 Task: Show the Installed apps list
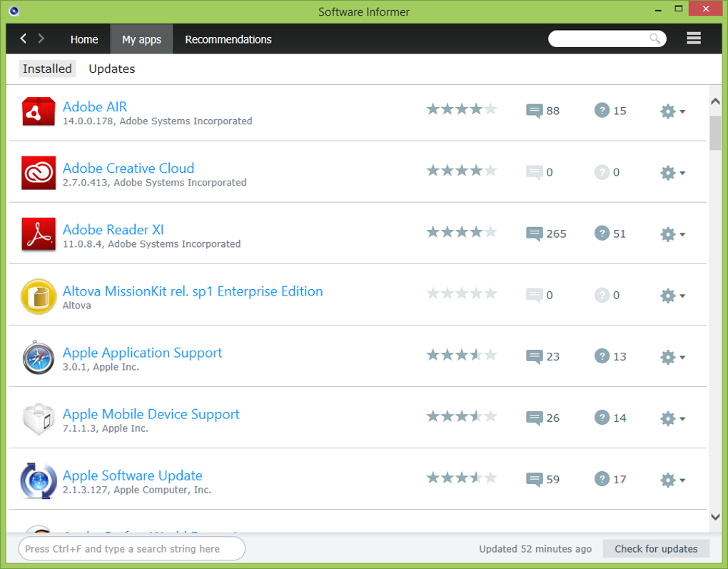(x=47, y=69)
